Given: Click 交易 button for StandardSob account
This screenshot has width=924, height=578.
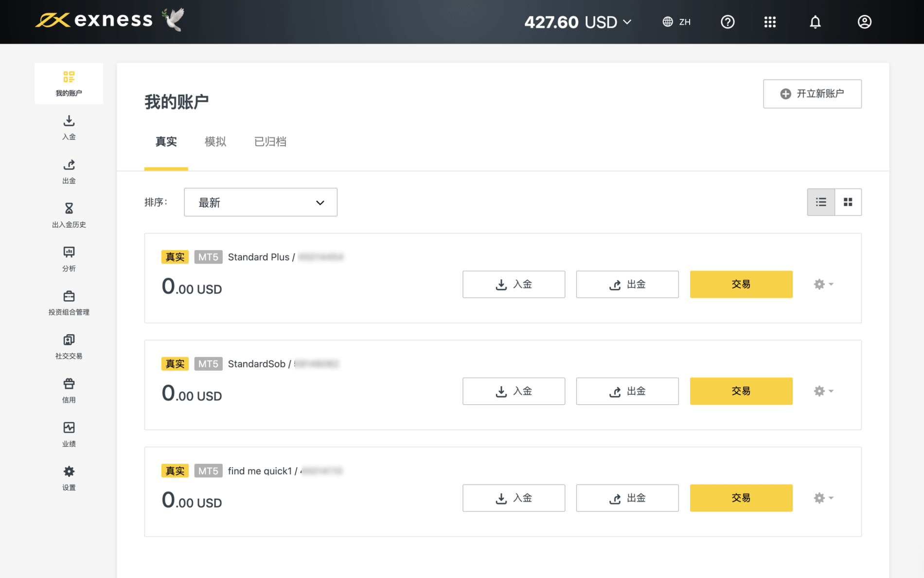Looking at the screenshot, I should 741,391.
